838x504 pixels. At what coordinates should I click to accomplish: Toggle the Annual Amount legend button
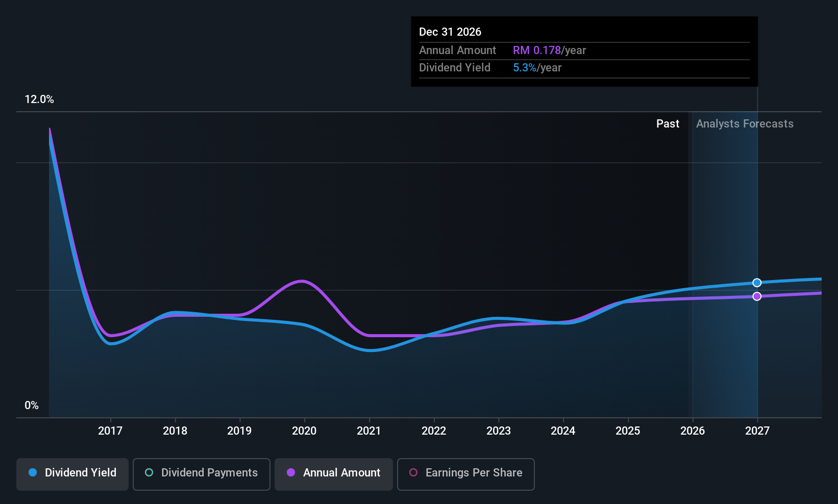tap(334, 473)
